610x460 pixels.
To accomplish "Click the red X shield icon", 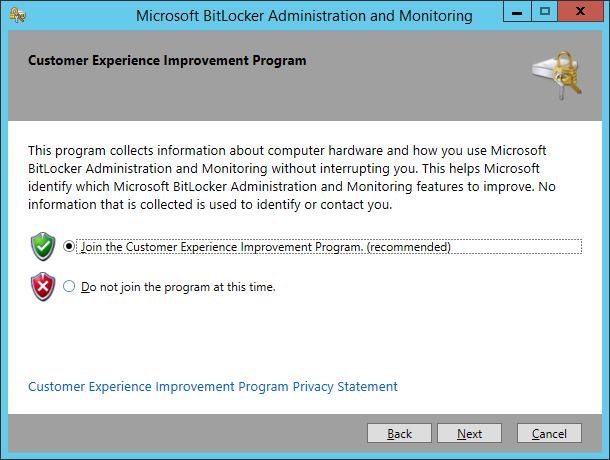I will point(43,287).
